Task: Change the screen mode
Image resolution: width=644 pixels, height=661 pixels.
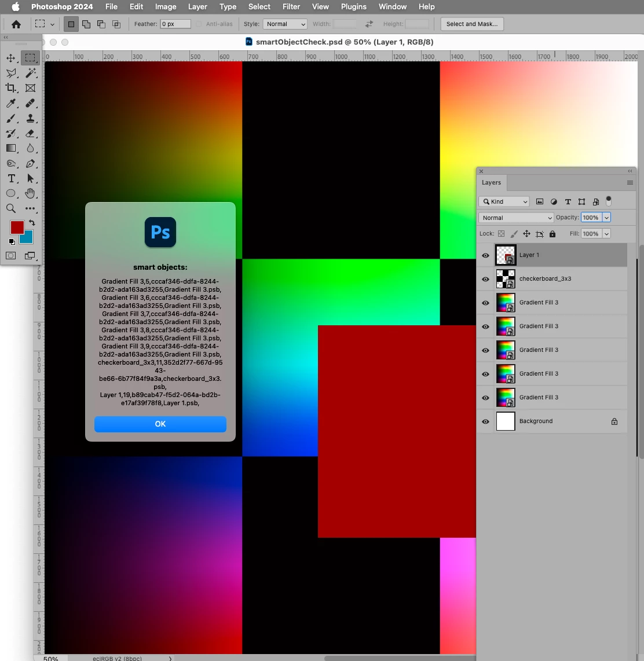Action: [30, 256]
